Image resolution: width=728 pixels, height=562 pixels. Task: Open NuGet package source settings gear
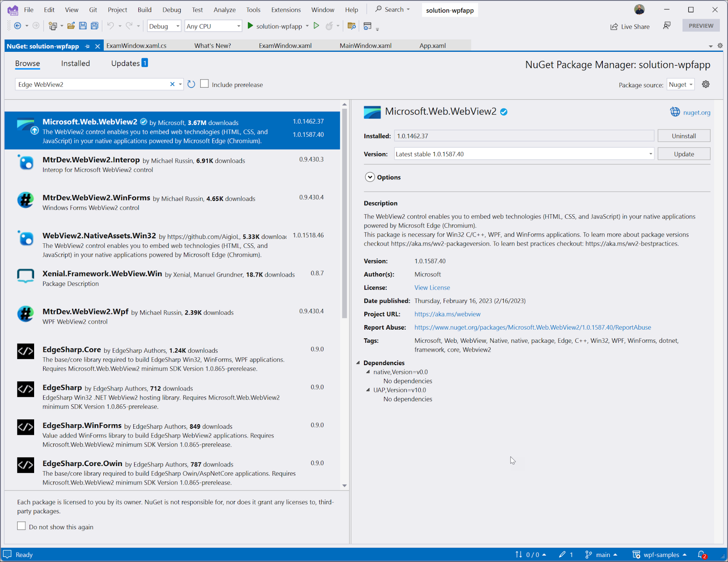[706, 84]
